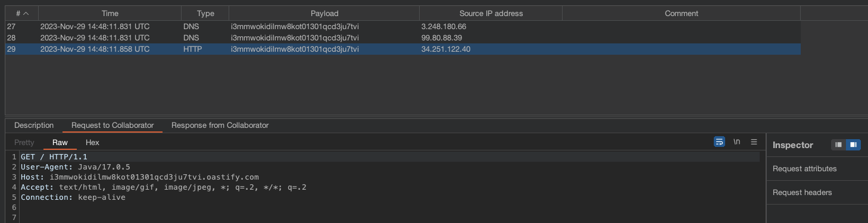The width and height of the screenshot is (868, 223).
Task: Sort the table by Time column
Action: (110, 13)
